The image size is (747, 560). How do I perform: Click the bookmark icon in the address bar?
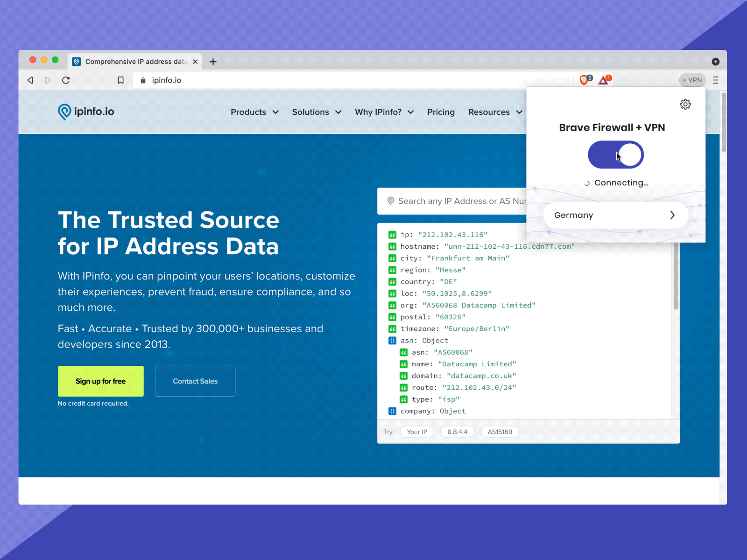pos(120,80)
